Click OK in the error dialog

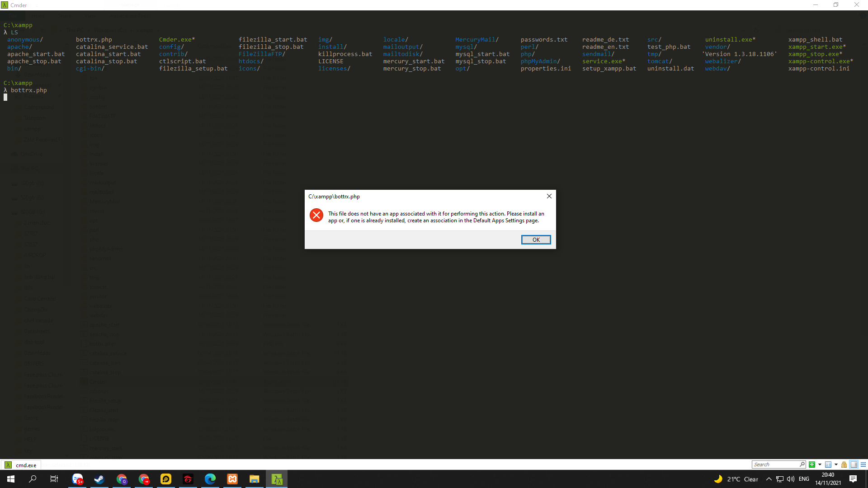click(x=536, y=240)
